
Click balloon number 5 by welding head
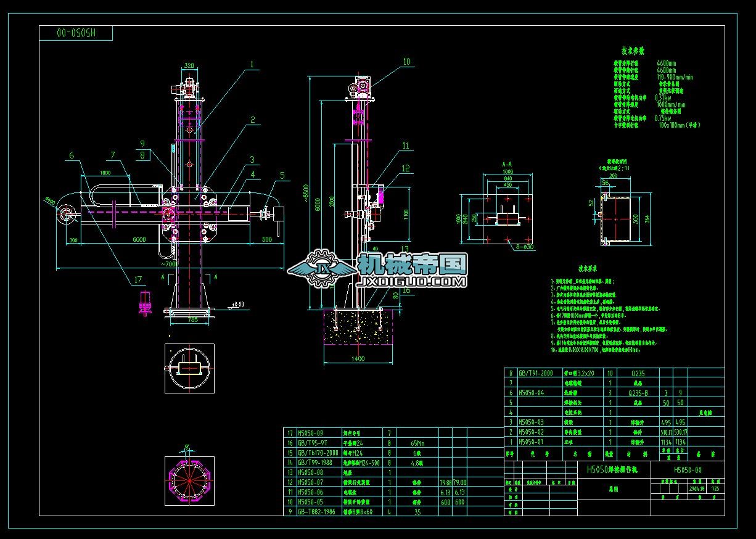click(x=282, y=175)
